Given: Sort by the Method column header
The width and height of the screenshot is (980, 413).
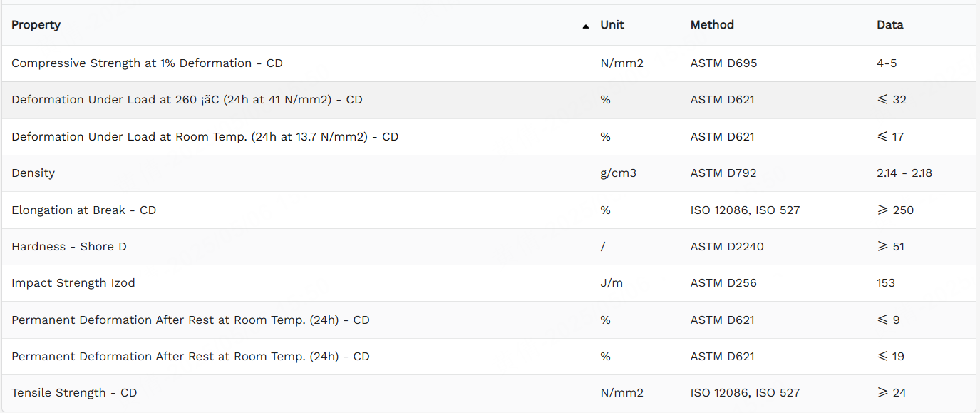Looking at the screenshot, I should click(712, 25).
